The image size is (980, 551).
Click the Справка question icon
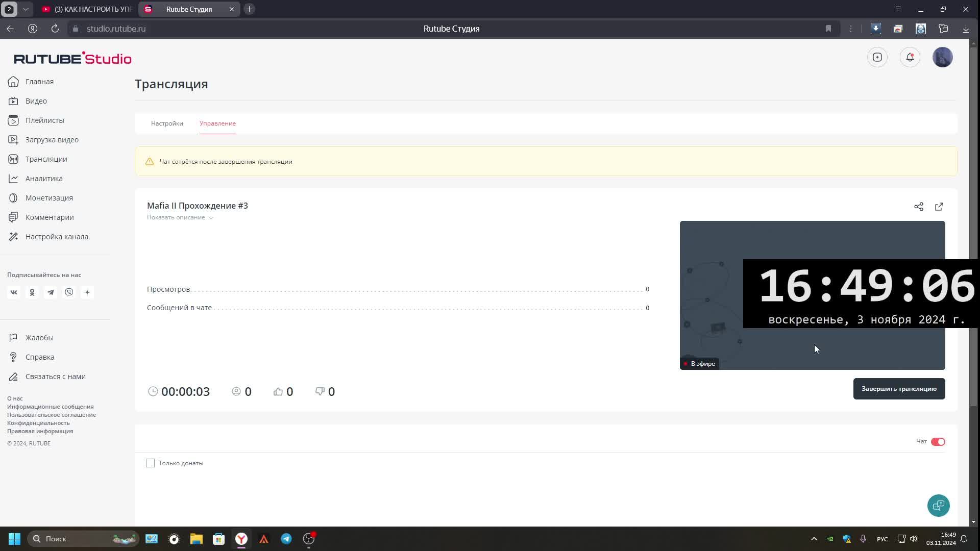[13, 357]
